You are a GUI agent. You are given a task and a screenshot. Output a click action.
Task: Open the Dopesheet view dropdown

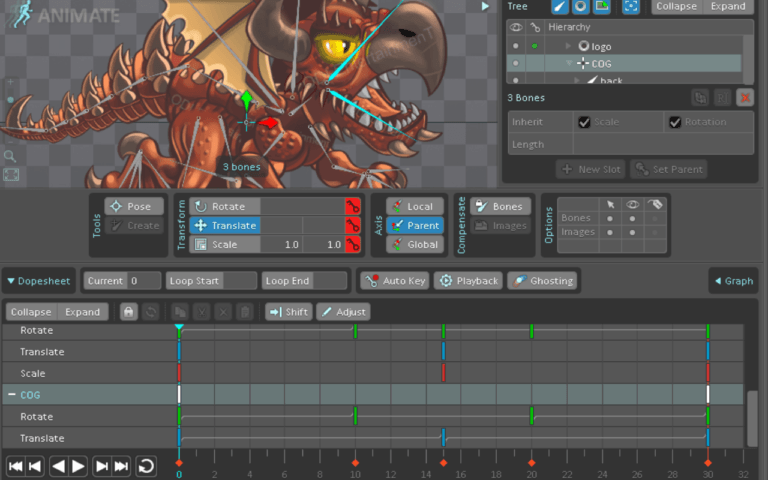click(38, 281)
